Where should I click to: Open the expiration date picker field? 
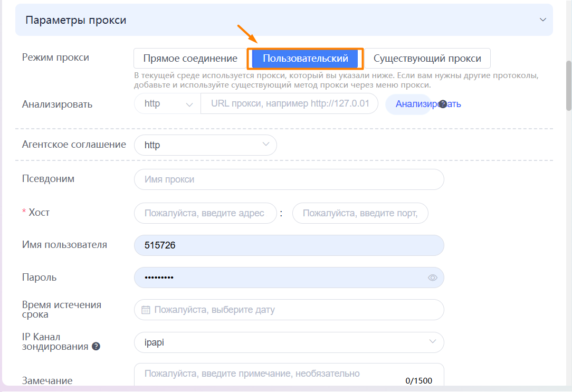click(x=289, y=310)
